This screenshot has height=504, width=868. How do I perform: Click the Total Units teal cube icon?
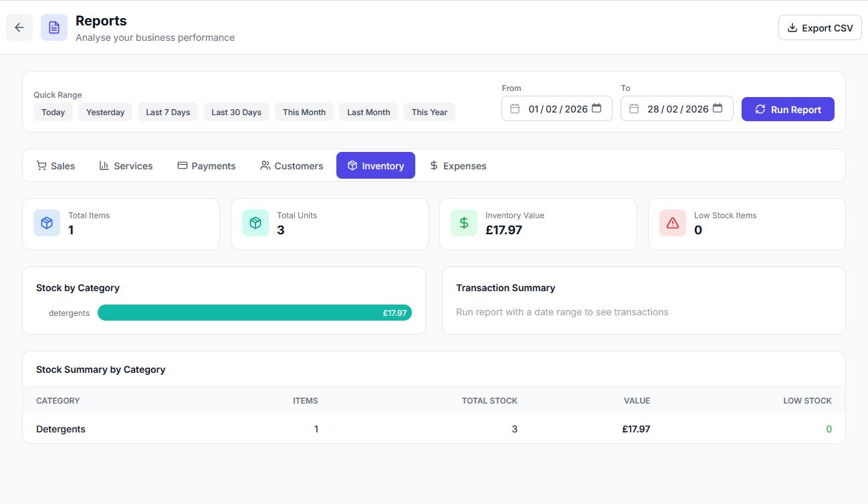tap(255, 223)
